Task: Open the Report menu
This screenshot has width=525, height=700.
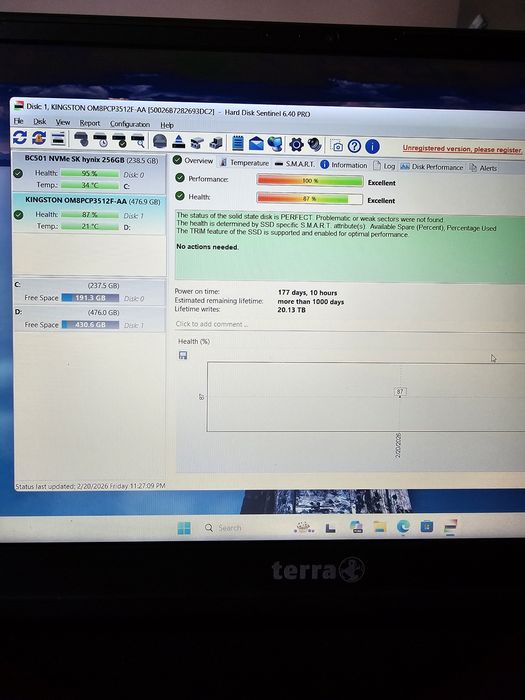Action: 90,123
